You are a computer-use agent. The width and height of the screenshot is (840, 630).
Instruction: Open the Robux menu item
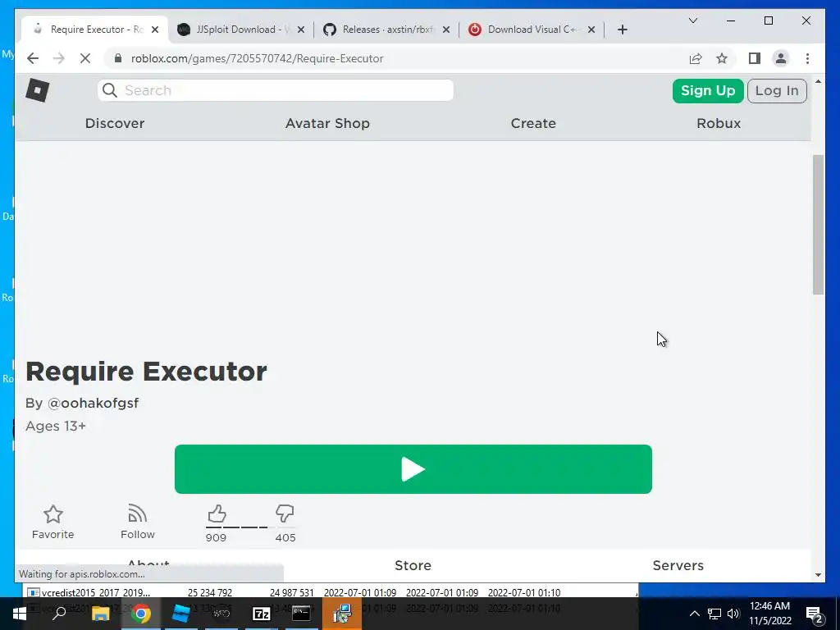click(719, 123)
